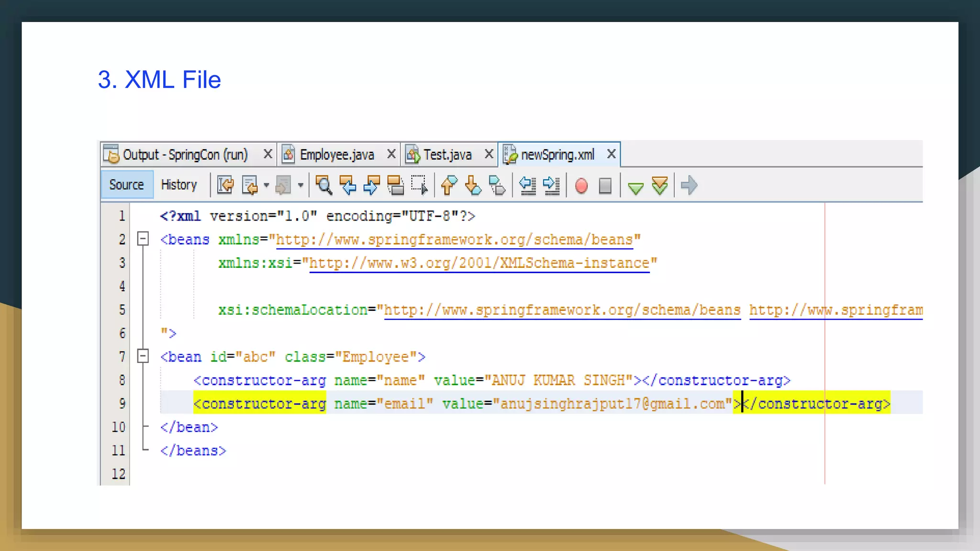Image resolution: width=980 pixels, height=551 pixels.
Task: Click the Test.java tab file icon
Action: pos(412,154)
